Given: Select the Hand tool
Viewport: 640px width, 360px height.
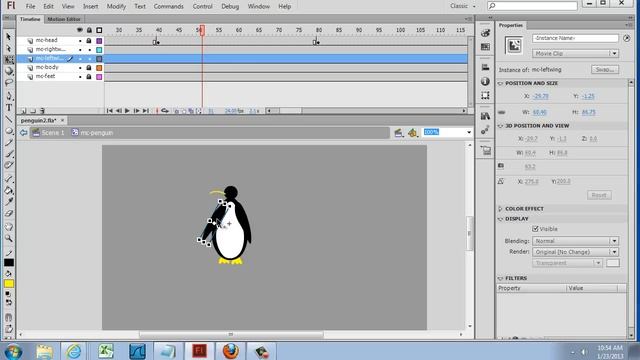Looking at the screenshot, I should [x=9, y=227].
